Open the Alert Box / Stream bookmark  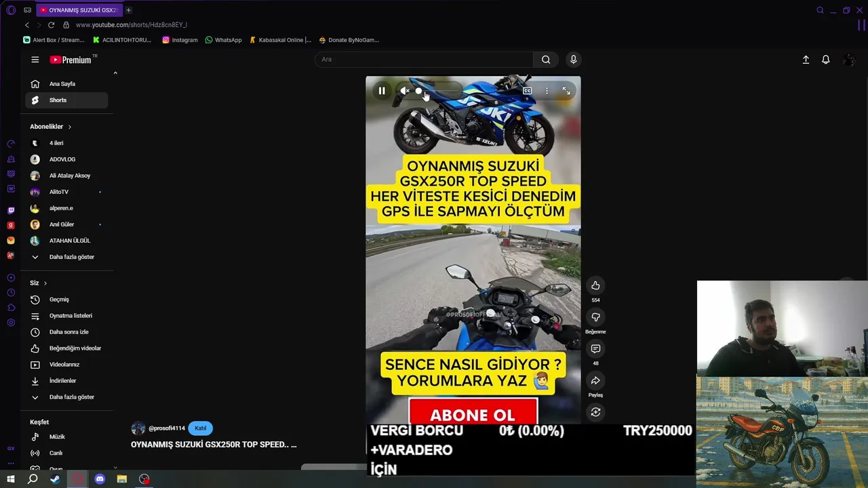click(54, 40)
